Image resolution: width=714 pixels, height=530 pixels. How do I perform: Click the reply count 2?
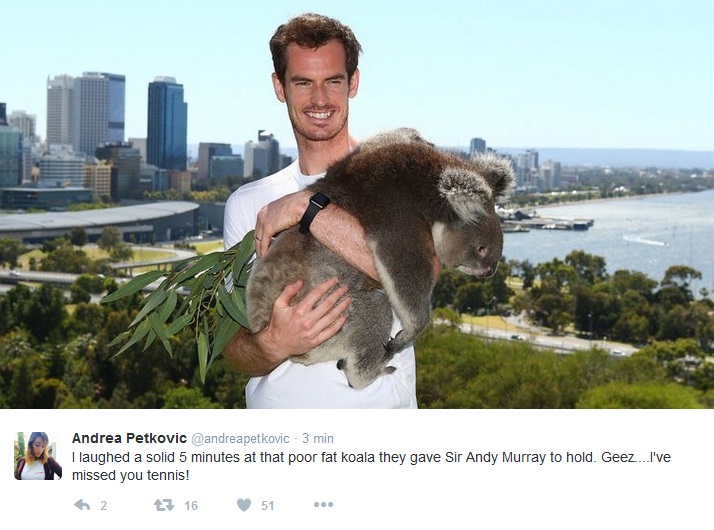pos(103,505)
